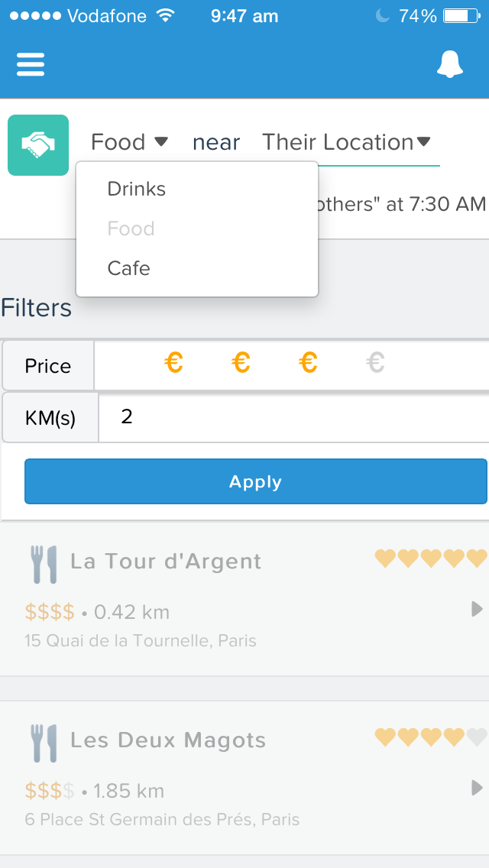
Task: Open the hamburger menu icon
Action: point(31,65)
